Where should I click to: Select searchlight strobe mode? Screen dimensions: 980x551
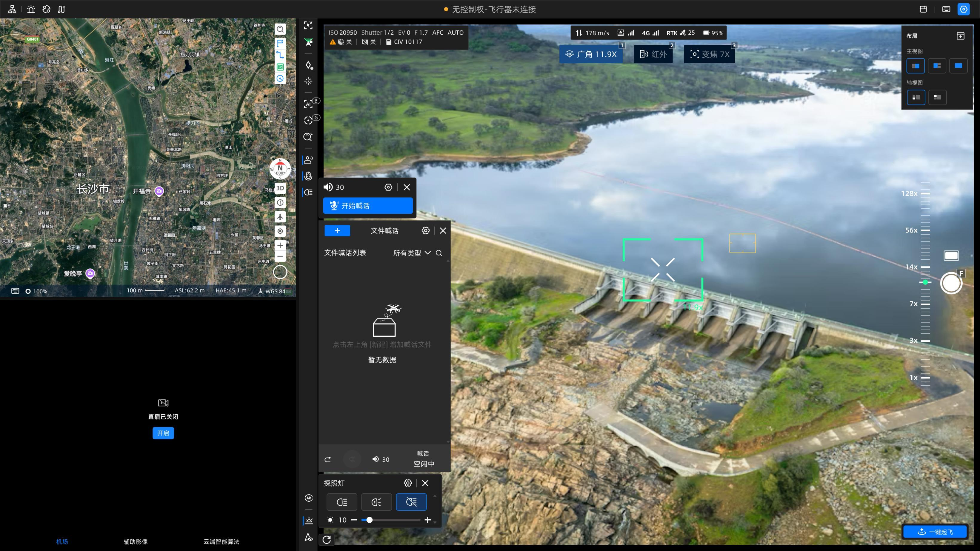[376, 502]
